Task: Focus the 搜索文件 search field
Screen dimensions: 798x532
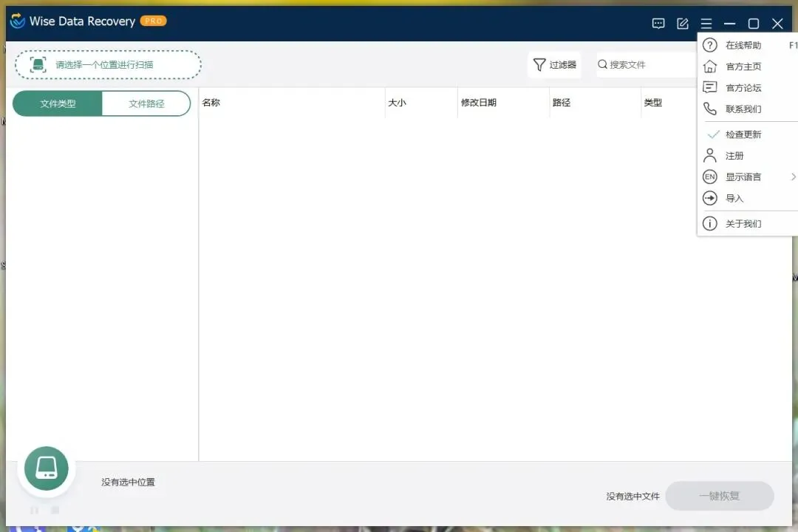Action: tap(647, 65)
